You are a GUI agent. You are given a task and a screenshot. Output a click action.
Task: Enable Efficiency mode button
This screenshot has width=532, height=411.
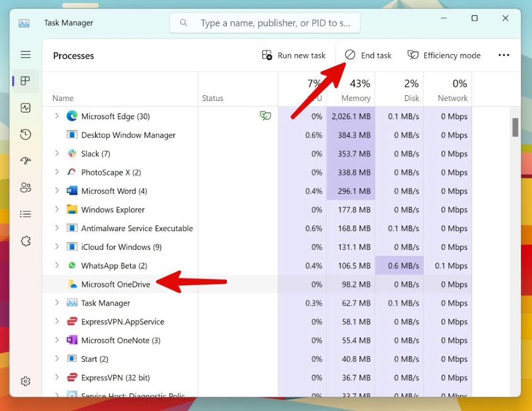tap(444, 56)
